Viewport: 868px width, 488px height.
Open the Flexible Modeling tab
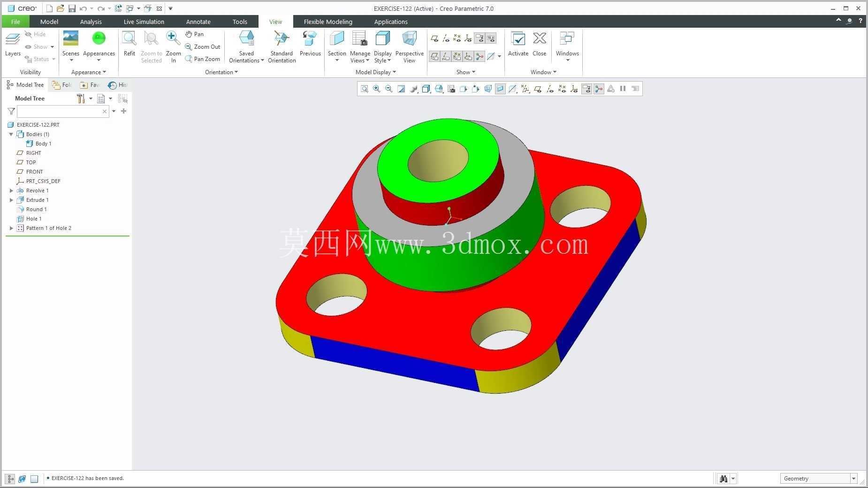tap(328, 22)
